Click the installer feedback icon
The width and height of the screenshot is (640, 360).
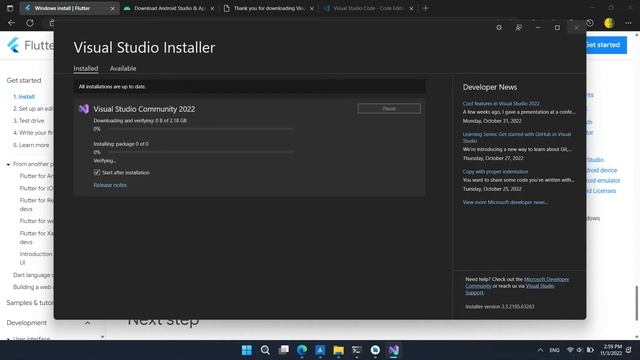click(x=518, y=27)
